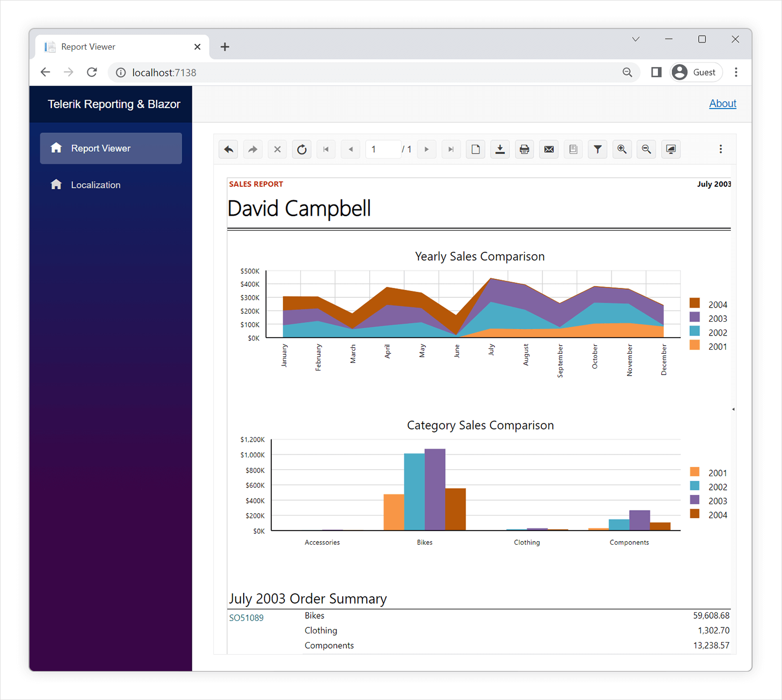Export the report using the download icon
This screenshot has width=782, height=700.
click(x=500, y=149)
